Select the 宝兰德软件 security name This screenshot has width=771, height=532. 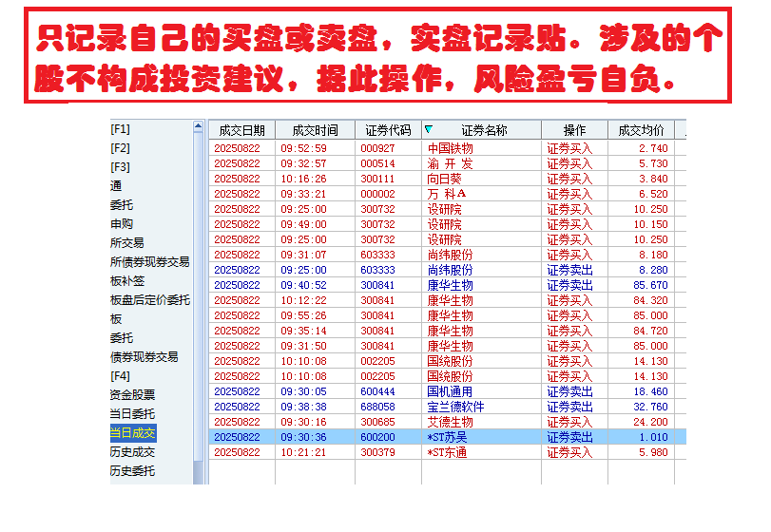pos(455,408)
